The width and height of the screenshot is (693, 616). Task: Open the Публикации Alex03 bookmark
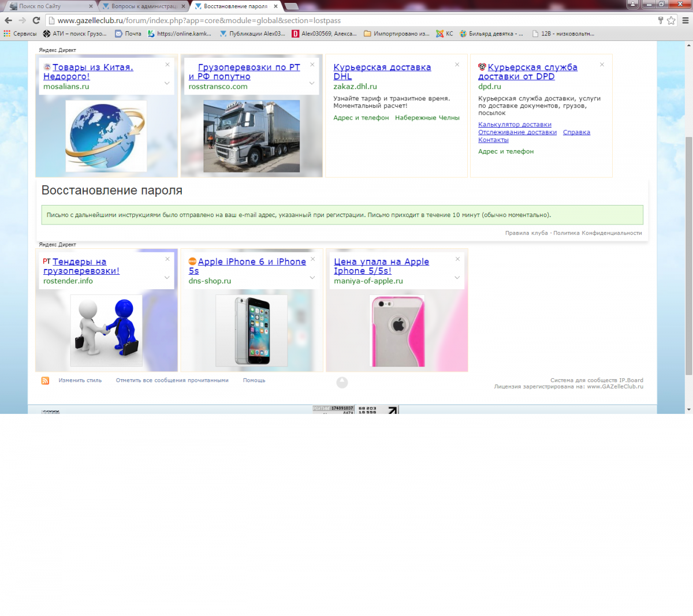coord(252,33)
